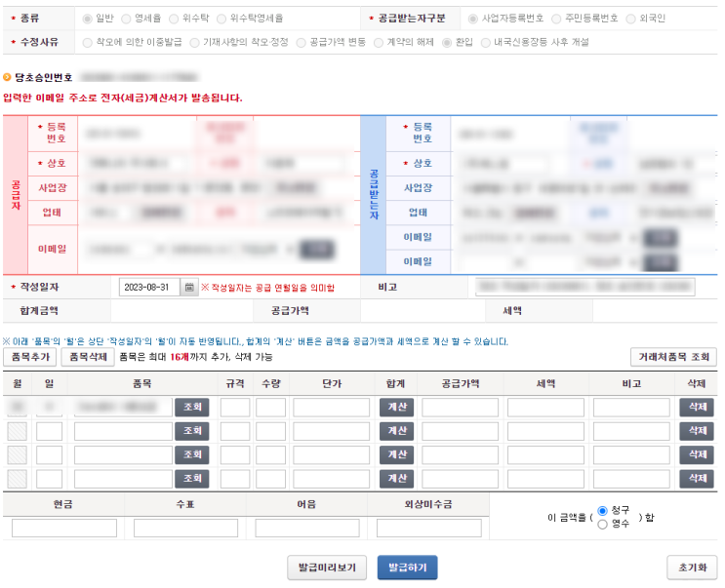The image size is (725, 588).
Task: Choose 기재사항의 착오·정정 reason
Action: point(194,43)
